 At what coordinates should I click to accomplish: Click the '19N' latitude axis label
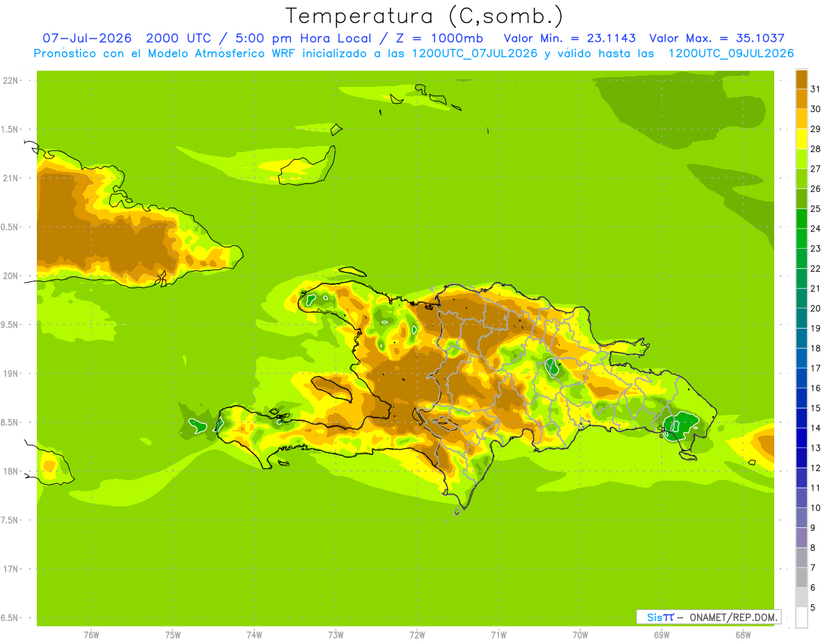(x=10, y=374)
